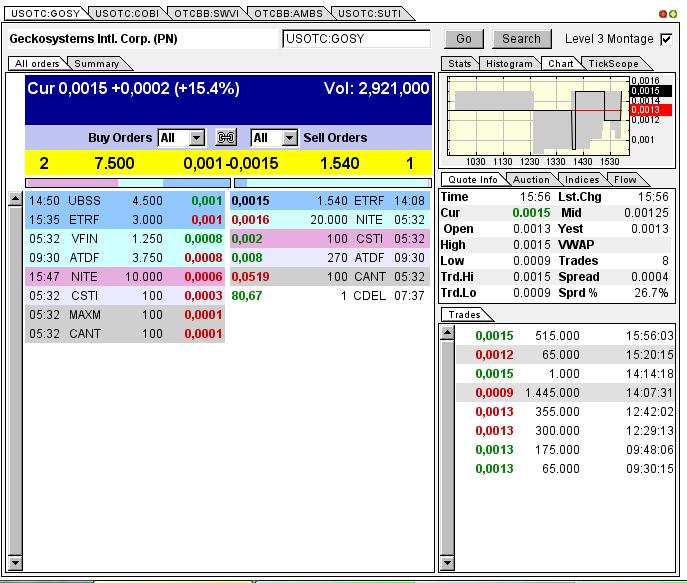Toggle the Level 3 Montage checkbox
This screenshot has width=687, height=583.
click(x=666, y=39)
